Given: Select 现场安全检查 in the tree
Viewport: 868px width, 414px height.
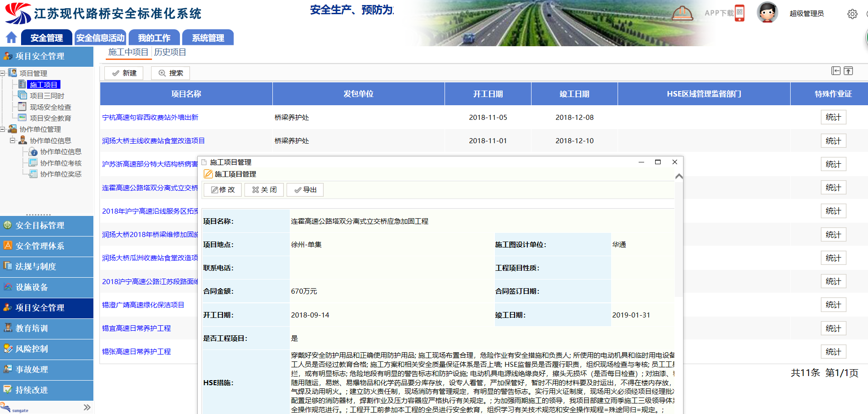Looking at the screenshot, I should click(50, 107).
